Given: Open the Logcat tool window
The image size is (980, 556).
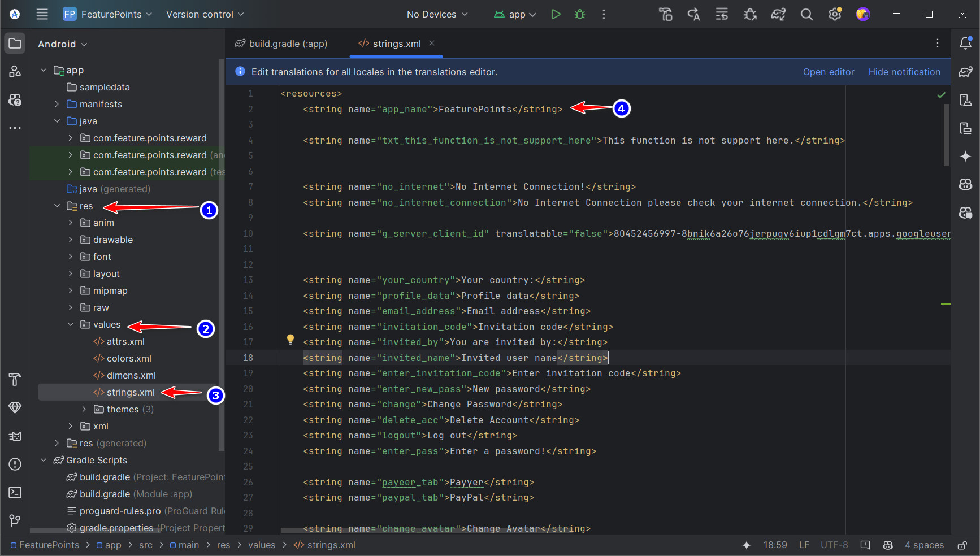Looking at the screenshot, I should point(15,436).
